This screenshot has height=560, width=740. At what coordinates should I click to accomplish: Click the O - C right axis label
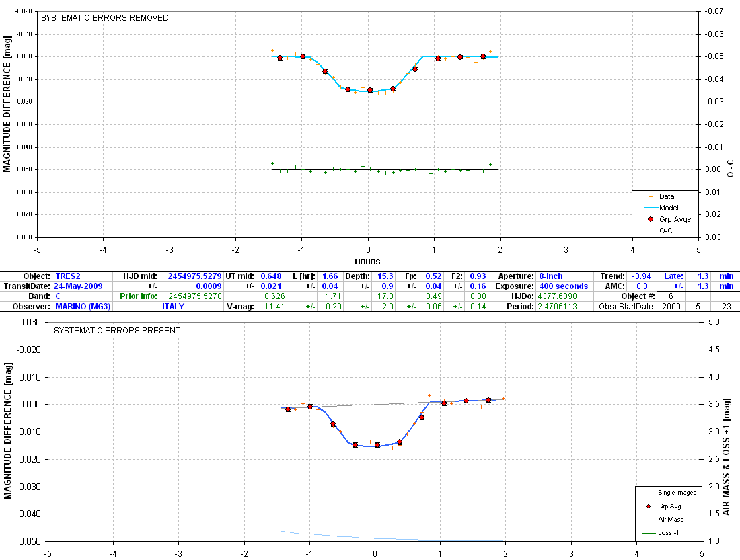click(x=731, y=169)
